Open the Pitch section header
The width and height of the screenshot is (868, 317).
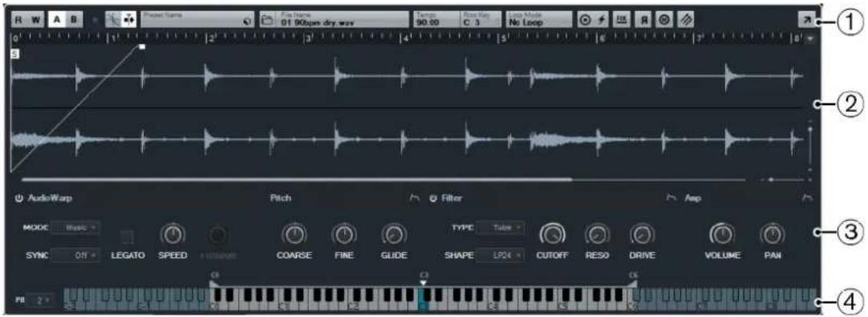[280, 197]
